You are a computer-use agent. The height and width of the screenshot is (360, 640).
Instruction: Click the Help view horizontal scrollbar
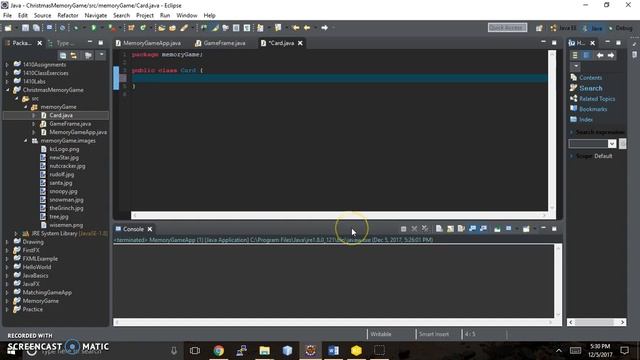(x=597, y=322)
